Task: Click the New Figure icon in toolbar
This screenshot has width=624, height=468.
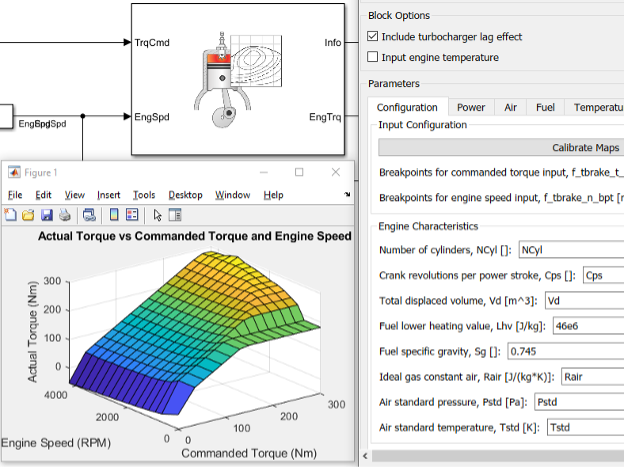Action: tap(10, 214)
